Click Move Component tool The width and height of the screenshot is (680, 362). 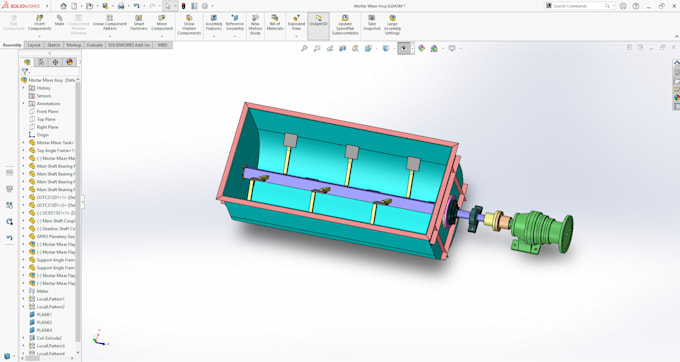tap(162, 23)
